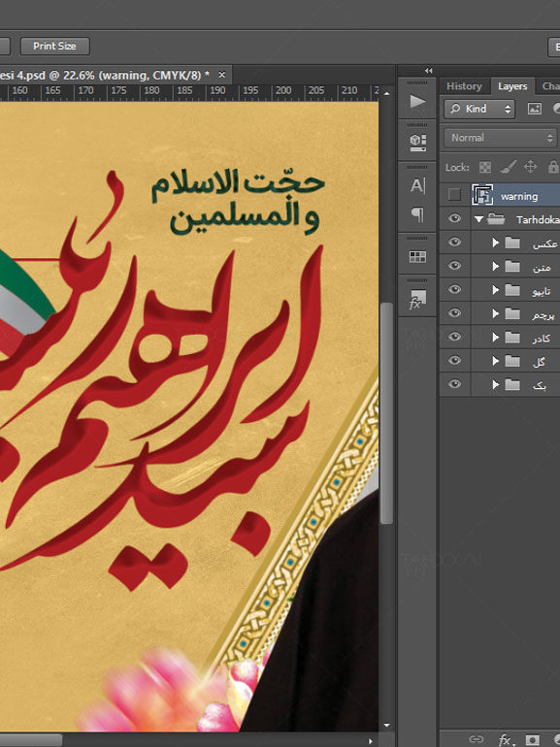Open the Character panel icon
The image size is (560, 747).
pyautogui.click(x=417, y=185)
